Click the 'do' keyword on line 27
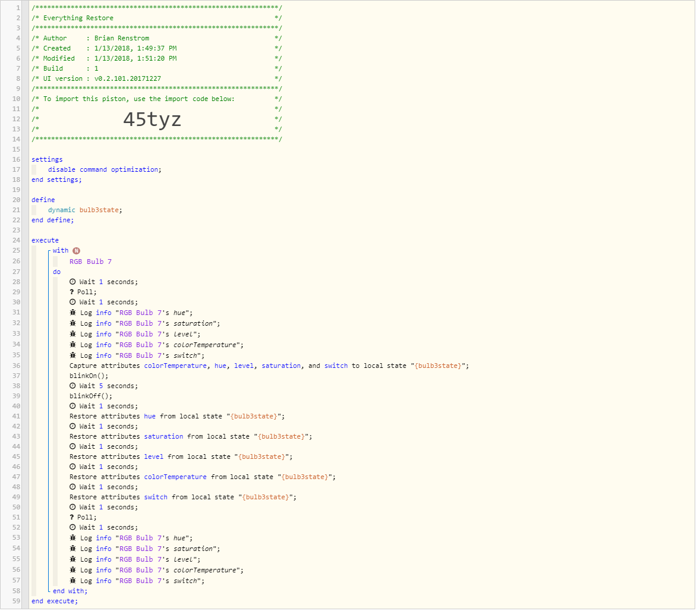Image resolution: width=700 pixels, height=614 pixels. [x=56, y=272]
